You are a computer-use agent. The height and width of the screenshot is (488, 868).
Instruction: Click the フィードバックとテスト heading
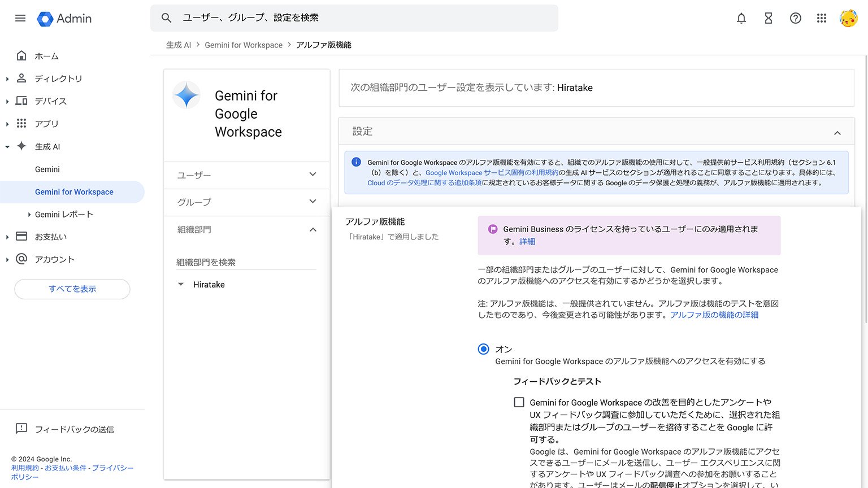coord(557,381)
